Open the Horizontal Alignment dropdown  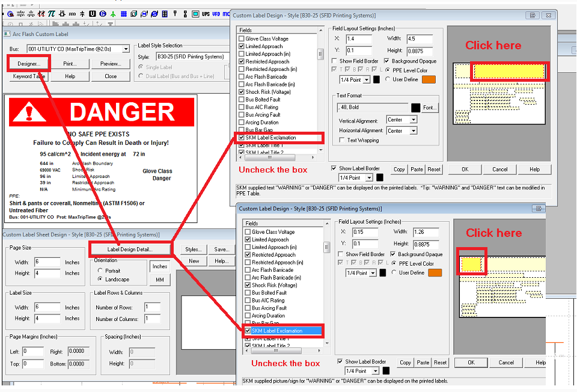[x=413, y=130]
